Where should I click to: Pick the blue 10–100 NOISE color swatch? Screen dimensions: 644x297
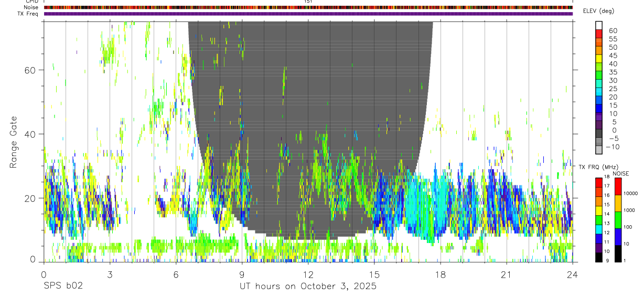tap(618, 236)
